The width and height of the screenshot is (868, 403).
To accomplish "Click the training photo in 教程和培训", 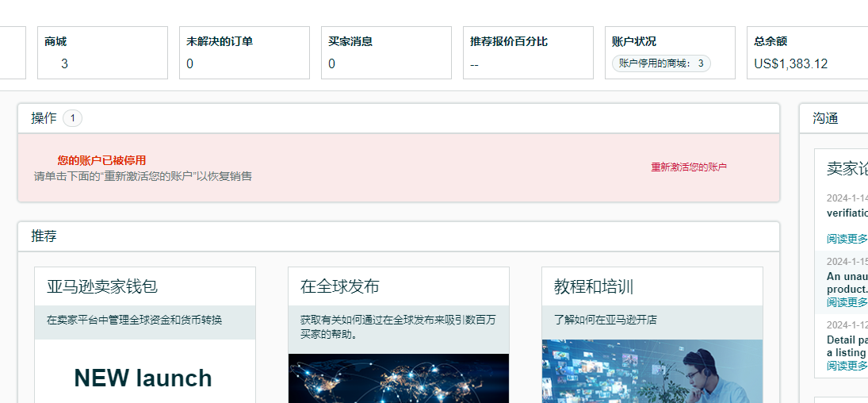I will tap(652, 371).
